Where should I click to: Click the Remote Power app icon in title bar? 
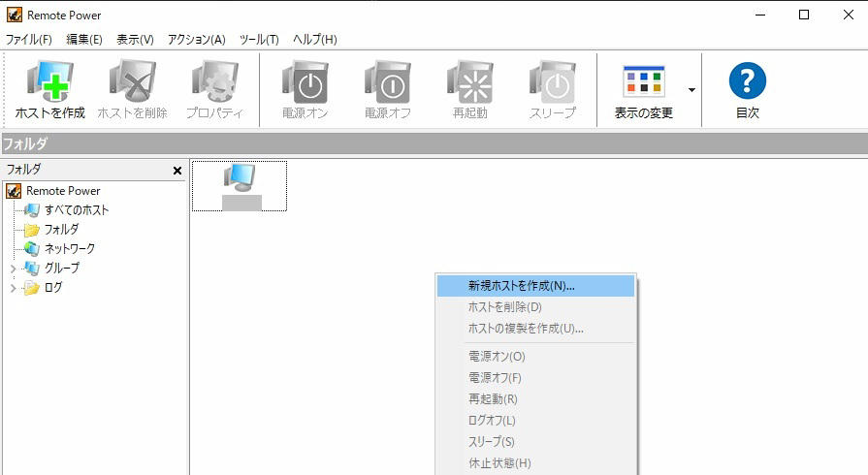15,15
